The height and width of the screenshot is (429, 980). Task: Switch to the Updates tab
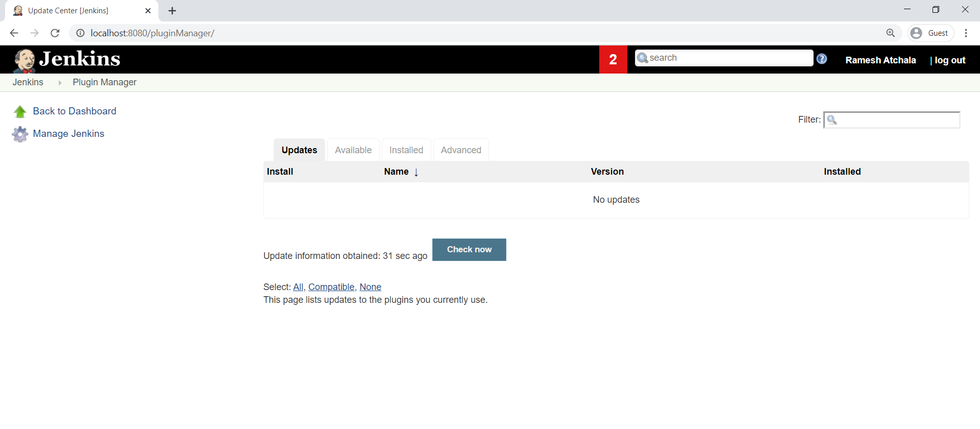300,150
